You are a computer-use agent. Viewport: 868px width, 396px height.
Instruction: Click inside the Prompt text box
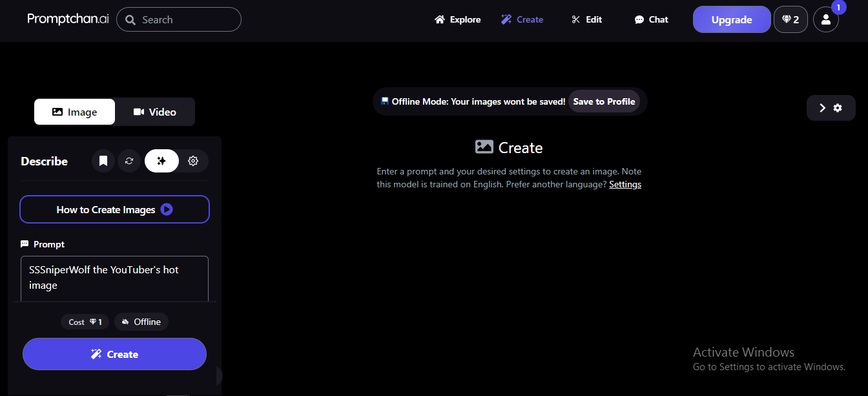pos(114,278)
